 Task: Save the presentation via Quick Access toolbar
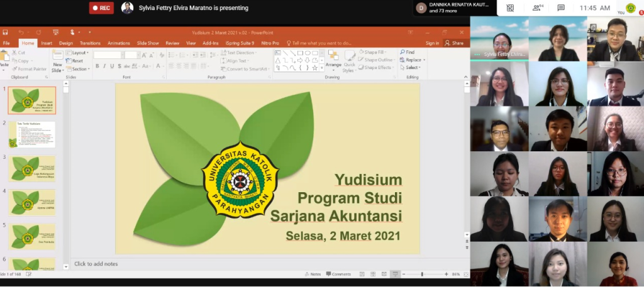(x=6, y=32)
